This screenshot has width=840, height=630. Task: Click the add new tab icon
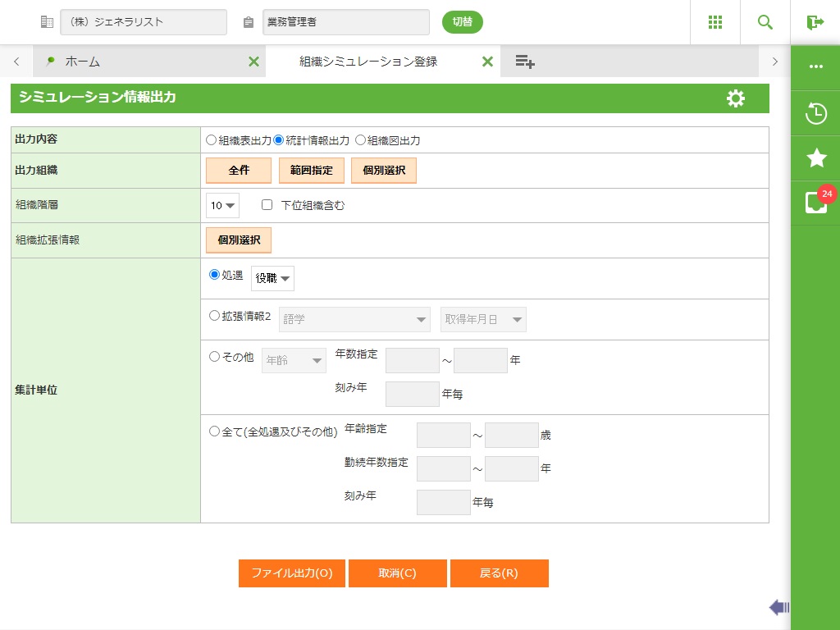click(x=525, y=62)
